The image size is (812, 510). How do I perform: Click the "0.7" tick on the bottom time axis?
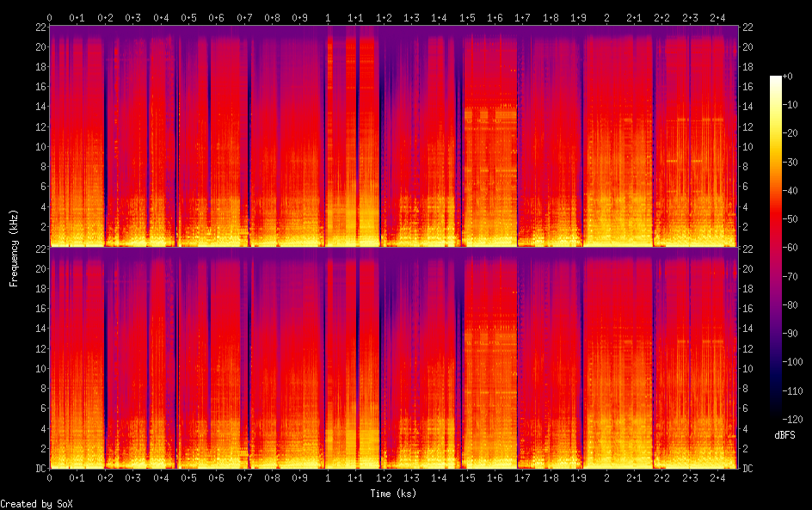coord(244,478)
